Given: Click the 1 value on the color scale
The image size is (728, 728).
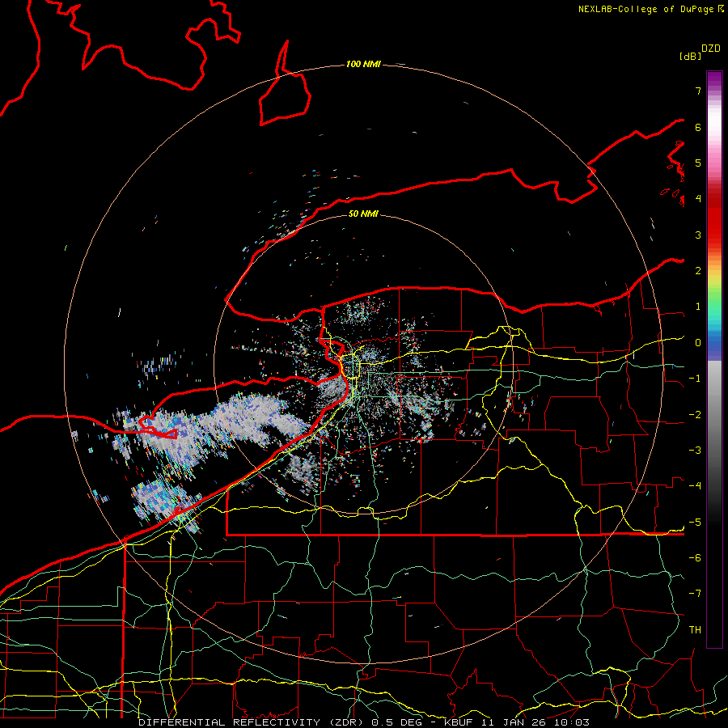Looking at the screenshot, I should click(698, 307).
